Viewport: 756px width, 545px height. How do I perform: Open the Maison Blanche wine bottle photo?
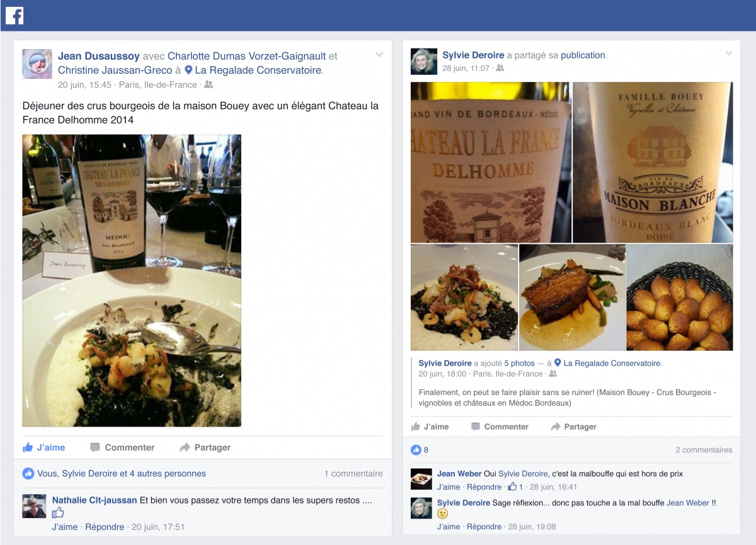point(653,162)
